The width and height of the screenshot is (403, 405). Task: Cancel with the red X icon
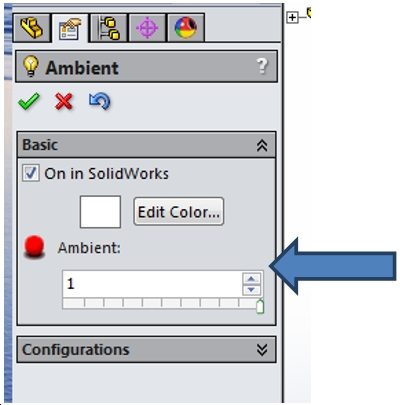pos(64,101)
